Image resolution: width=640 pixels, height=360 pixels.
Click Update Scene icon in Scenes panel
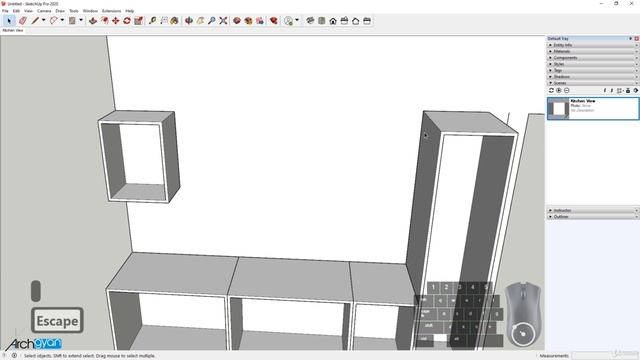551,90
